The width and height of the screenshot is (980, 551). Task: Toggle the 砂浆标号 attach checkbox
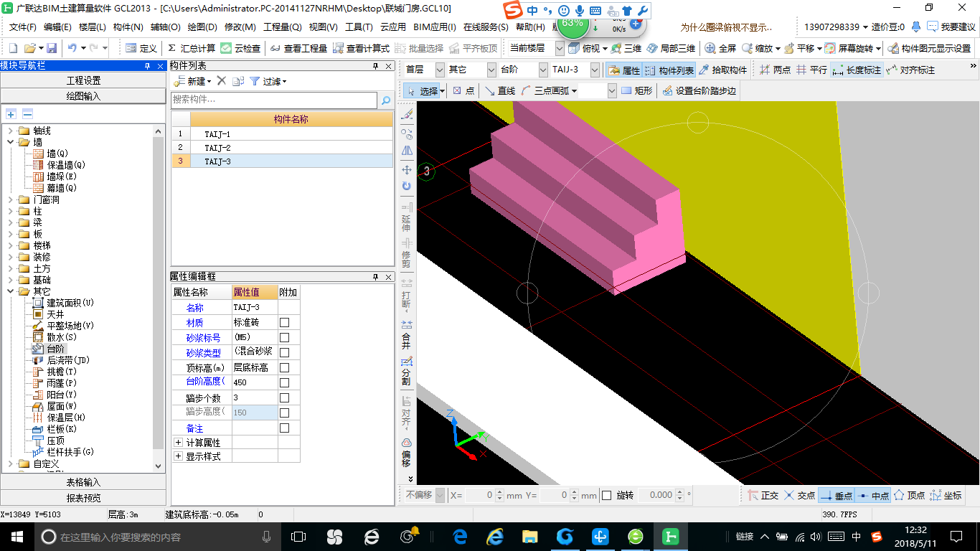284,337
